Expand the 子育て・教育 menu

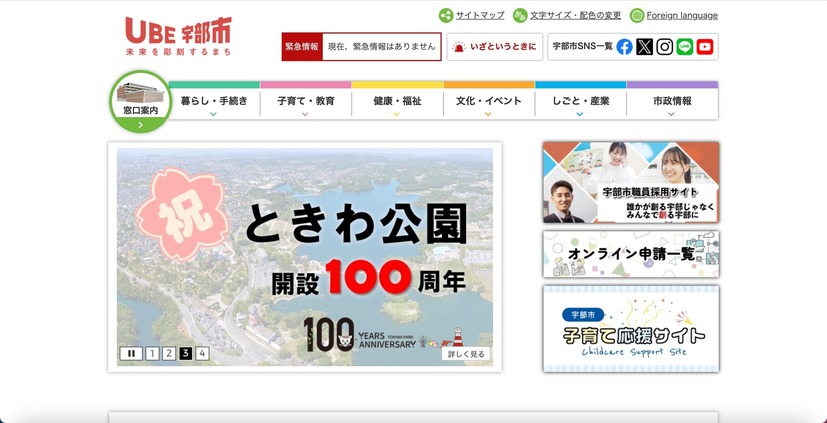tap(305, 102)
